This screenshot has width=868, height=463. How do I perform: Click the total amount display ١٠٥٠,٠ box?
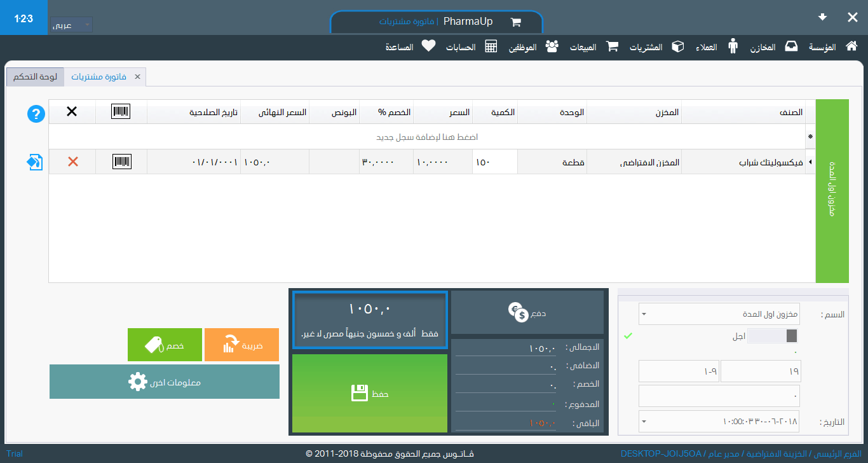click(370, 320)
